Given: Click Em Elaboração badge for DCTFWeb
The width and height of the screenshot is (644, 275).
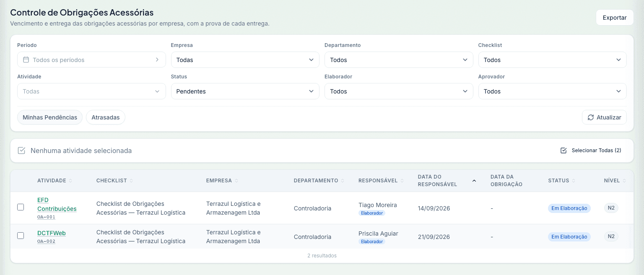Looking at the screenshot, I should [569, 237].
